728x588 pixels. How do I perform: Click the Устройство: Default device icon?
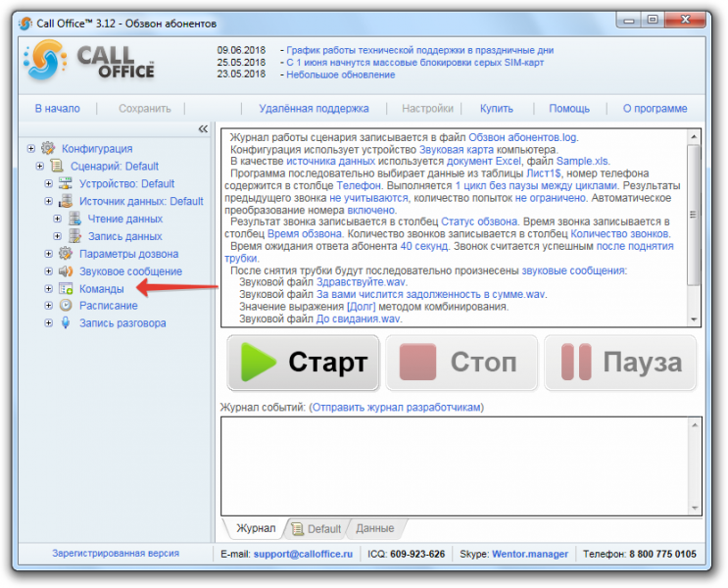click(66, 183)
